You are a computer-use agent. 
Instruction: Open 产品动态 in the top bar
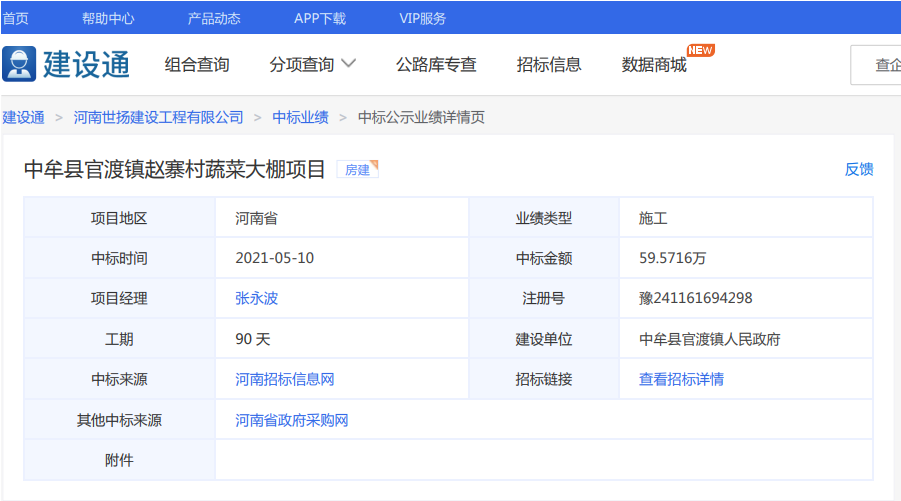[x=214, y=18]
